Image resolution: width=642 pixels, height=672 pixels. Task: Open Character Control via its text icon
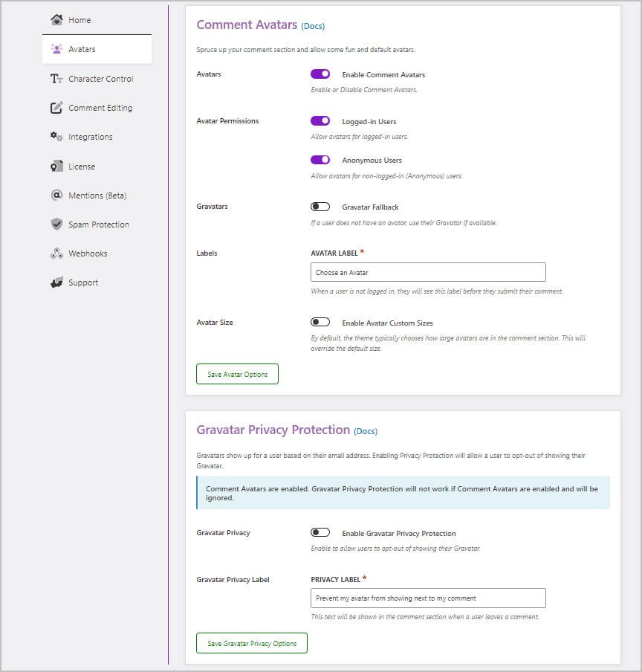click(56, 79)
